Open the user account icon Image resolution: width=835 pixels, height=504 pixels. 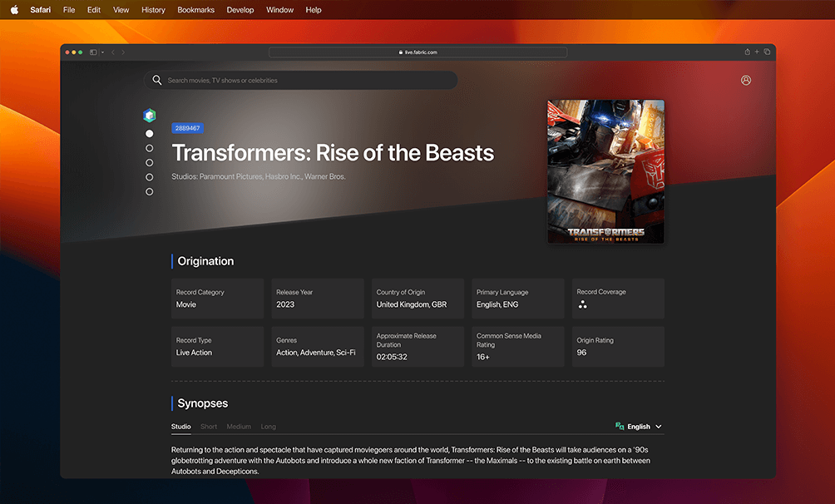coord(746,80)
